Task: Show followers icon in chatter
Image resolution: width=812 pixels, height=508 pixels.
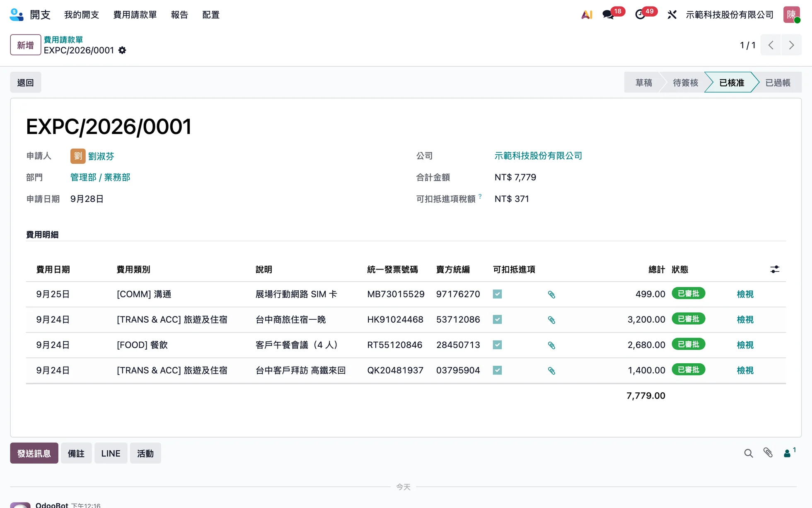Action: [789, 453]
